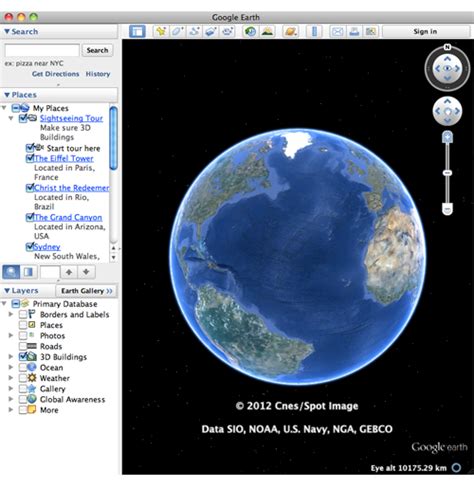Viewport: 474px width, 488px height.
Task: Click the streaming status circle indicator
Action: tap(456, 468)
